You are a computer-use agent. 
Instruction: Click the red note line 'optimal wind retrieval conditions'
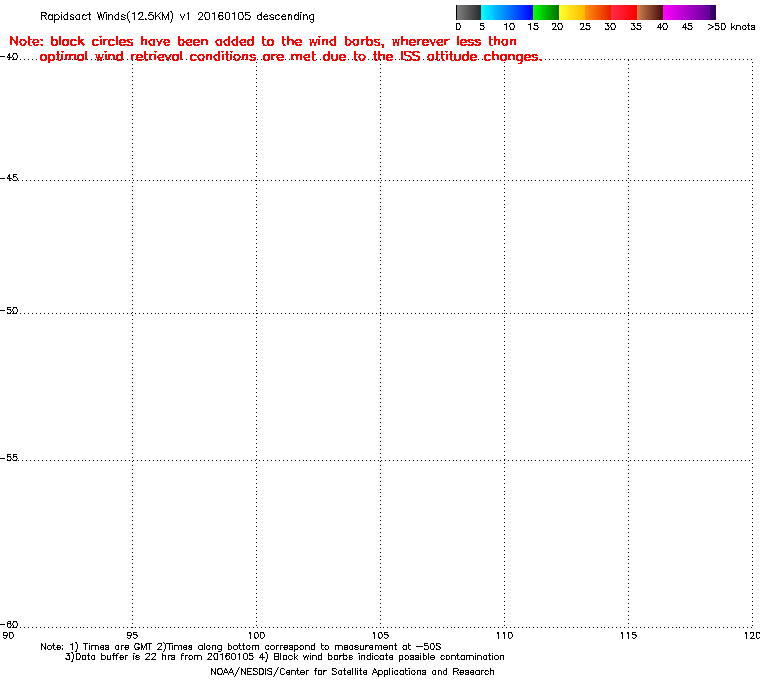pos(291,57)
